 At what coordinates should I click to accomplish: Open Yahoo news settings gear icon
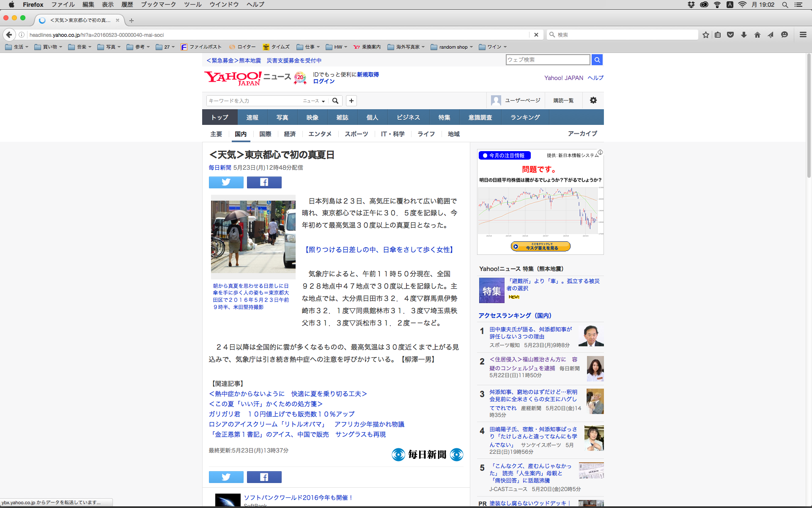point(593,100)
